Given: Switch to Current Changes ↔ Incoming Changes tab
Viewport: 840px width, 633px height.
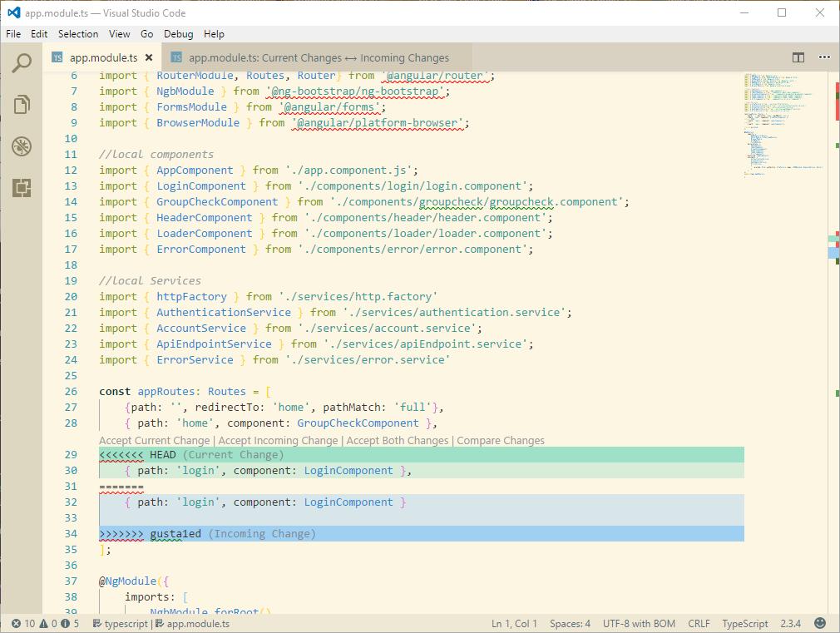Looking at the screenshot, I should tap(318, 57).
